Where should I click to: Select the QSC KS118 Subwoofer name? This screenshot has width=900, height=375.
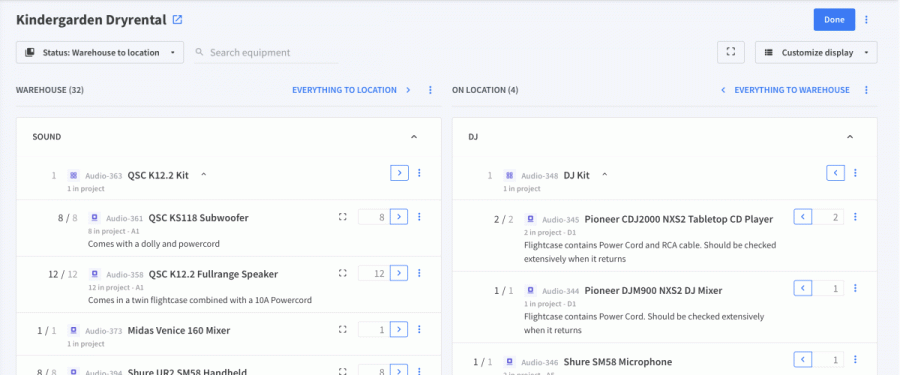pyautogui.click(x=199, y=218)
